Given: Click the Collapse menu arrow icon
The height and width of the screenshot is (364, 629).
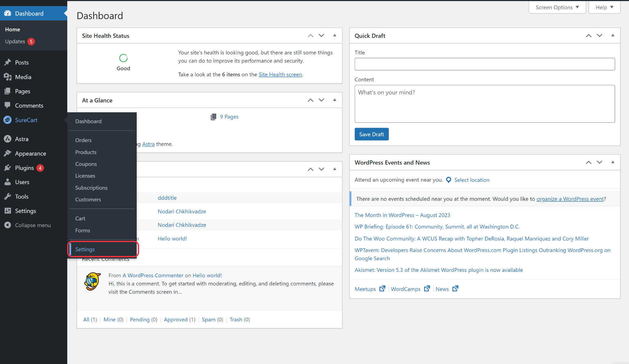Looking at the screenshot, I should [x=8, y=225].
